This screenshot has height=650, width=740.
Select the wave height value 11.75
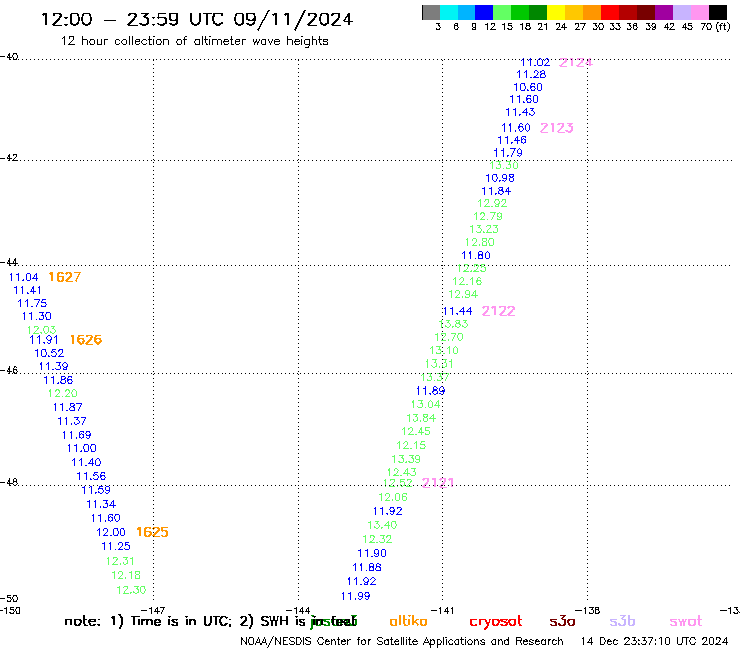click(x=32, y=304)
